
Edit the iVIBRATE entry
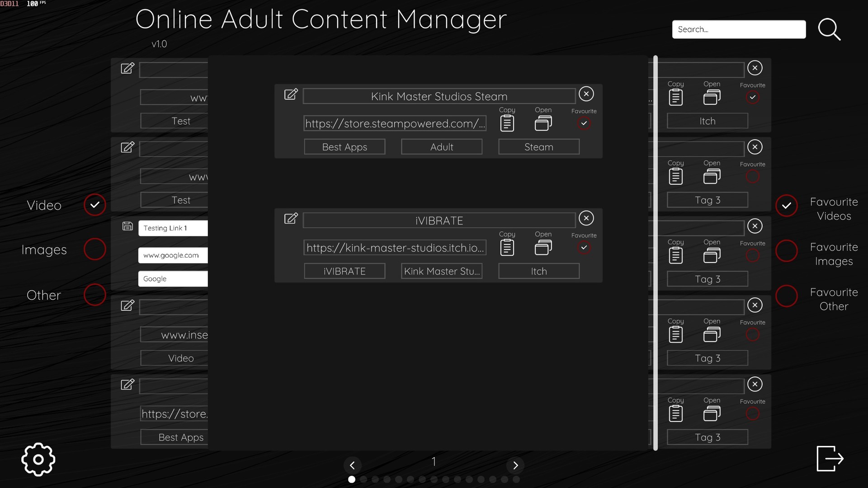(291, 219)
